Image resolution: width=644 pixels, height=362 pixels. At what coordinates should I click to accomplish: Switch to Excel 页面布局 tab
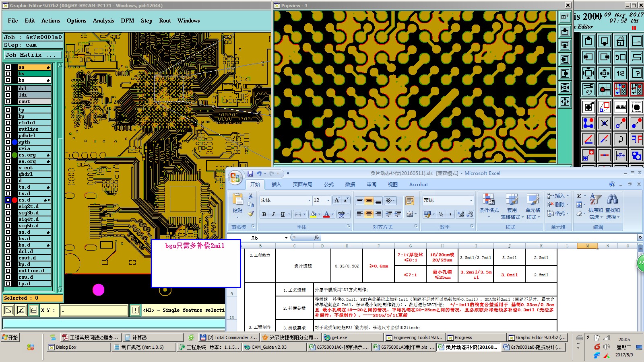coord(303,185)
